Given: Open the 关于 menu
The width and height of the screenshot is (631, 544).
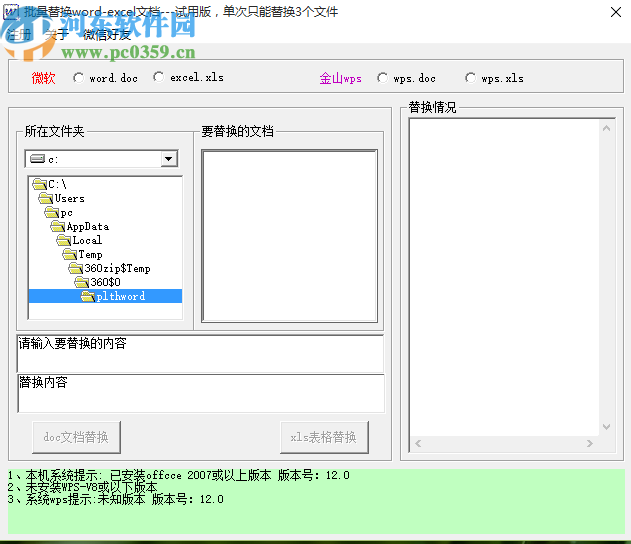Looking at the screenshot, I should [x=57, y=35].
